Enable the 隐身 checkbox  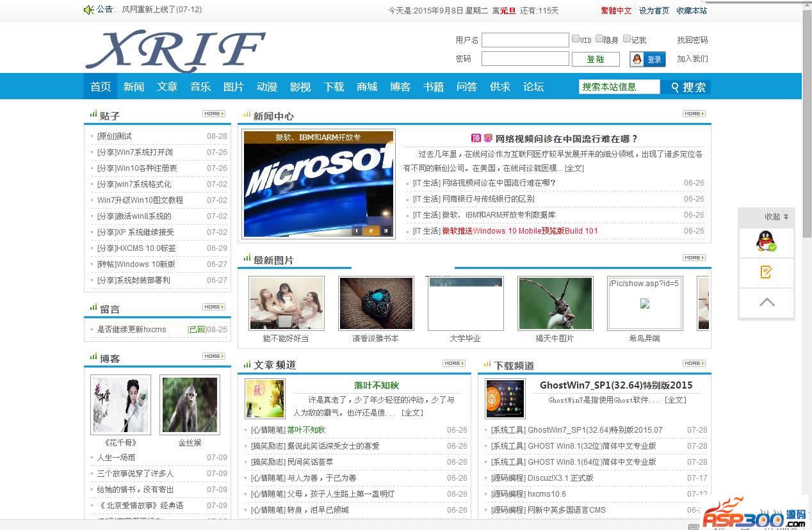(x=599, y=39)
